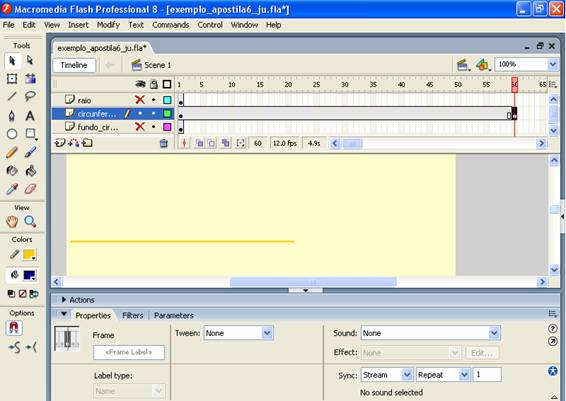Select the Paint Bucket tool
The image size is (566, 401).
click(30, 170)
